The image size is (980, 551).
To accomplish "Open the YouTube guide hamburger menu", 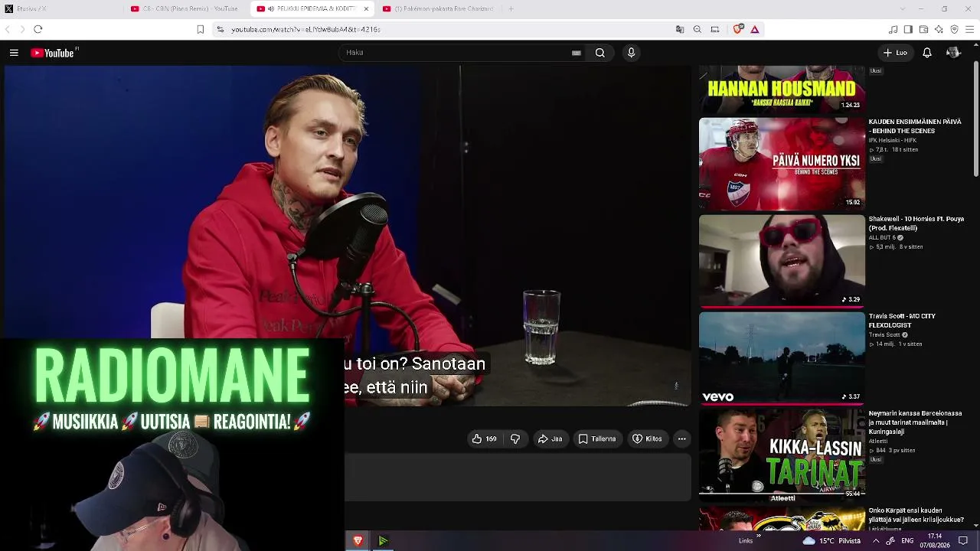I will tap(14, 53).
